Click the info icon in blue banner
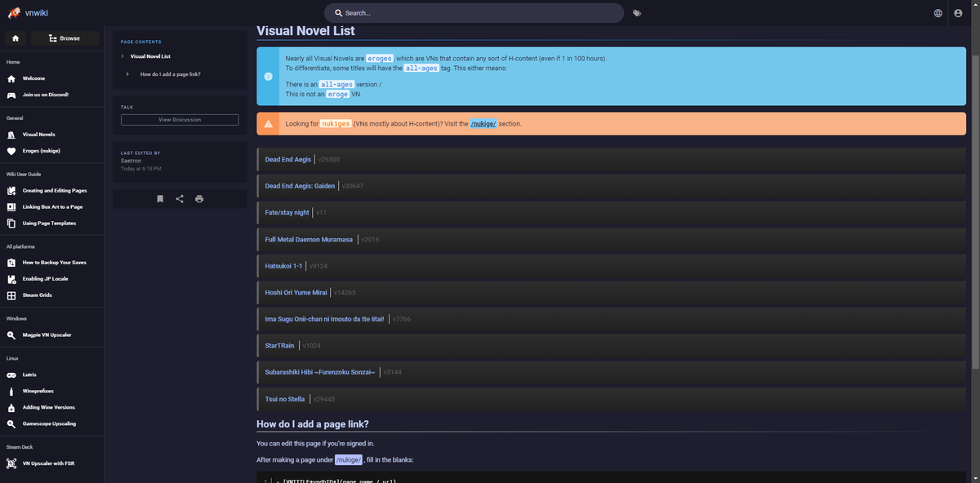Screen dimensions: 980x483 pos(268,77)
